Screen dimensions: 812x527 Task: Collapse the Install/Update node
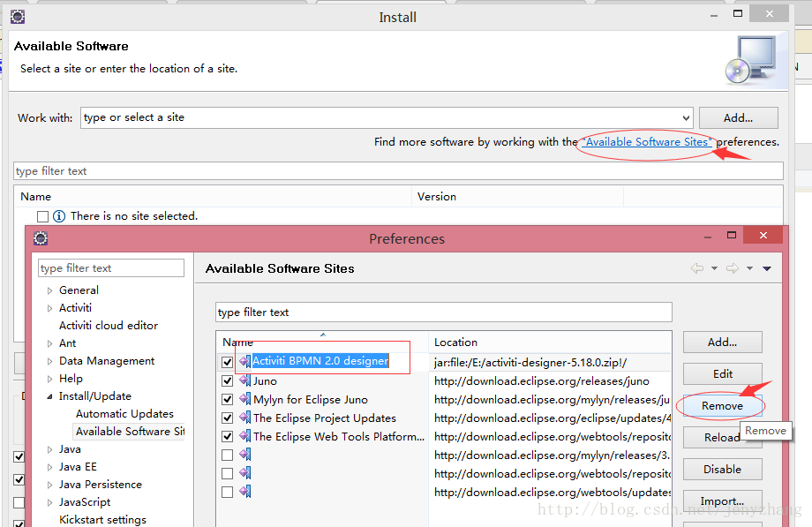49,396
